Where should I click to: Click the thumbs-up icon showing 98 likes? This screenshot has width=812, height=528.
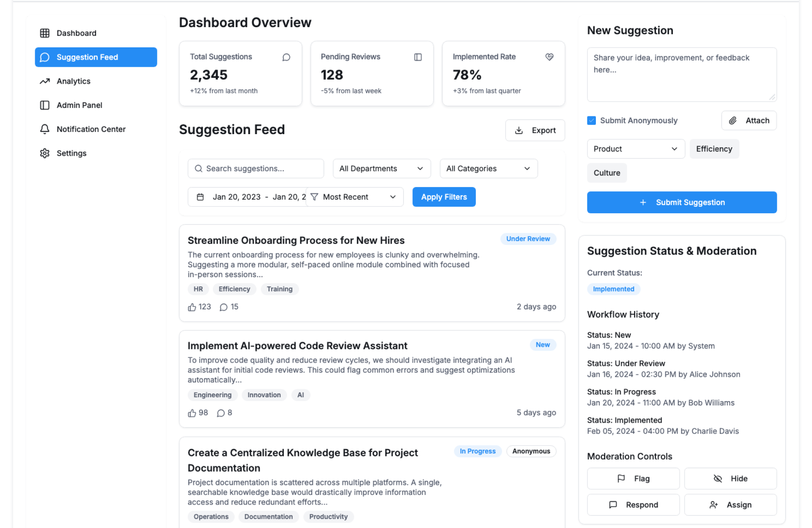pyautogui.click(x=192, y=413)
